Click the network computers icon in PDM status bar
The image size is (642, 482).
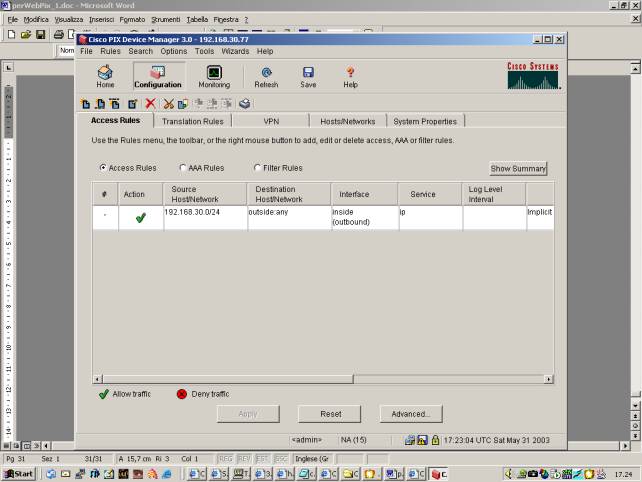(x=409, y=440)
